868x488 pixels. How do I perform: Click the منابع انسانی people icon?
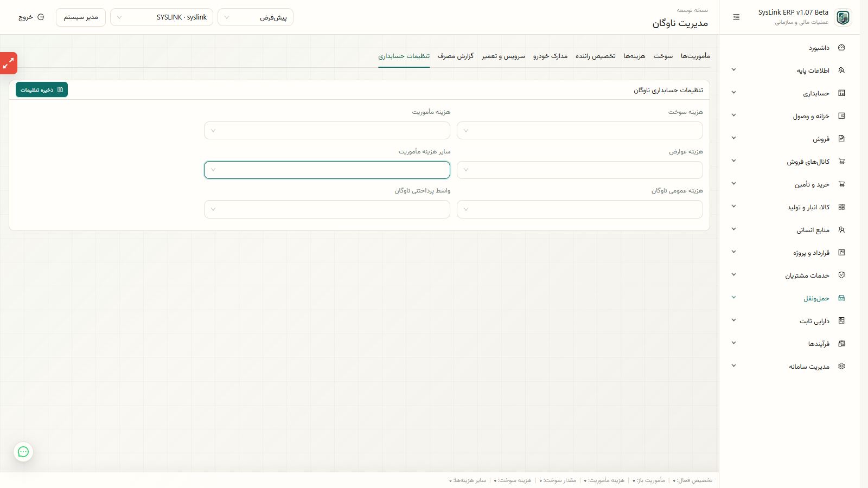tap(841, 230)
